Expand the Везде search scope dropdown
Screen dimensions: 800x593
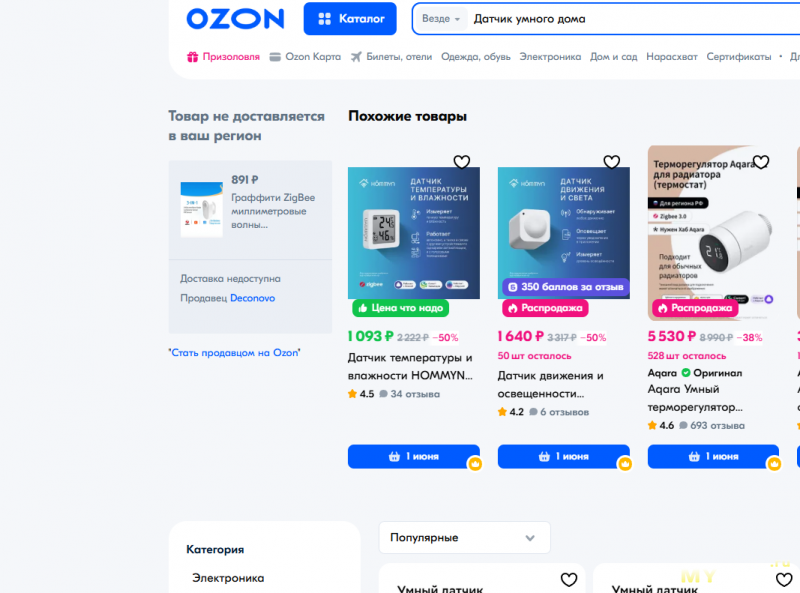(x=441, y=19)
